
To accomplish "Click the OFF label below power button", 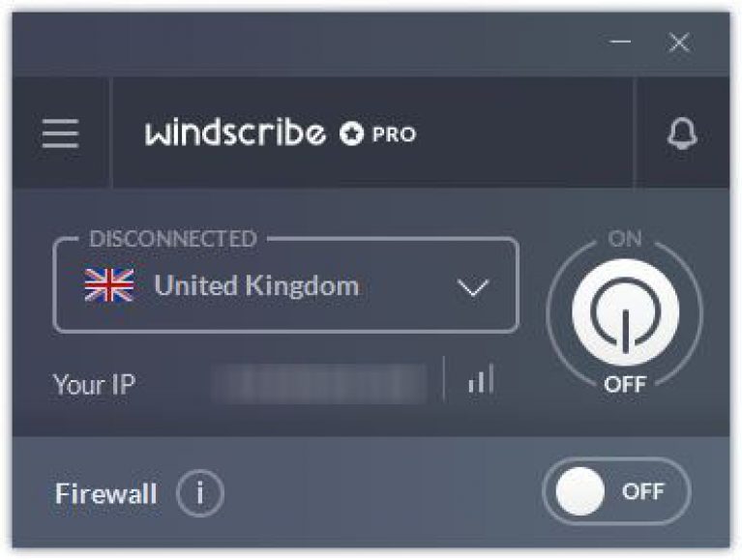I will pyautogui.click(x=625, y=385).
